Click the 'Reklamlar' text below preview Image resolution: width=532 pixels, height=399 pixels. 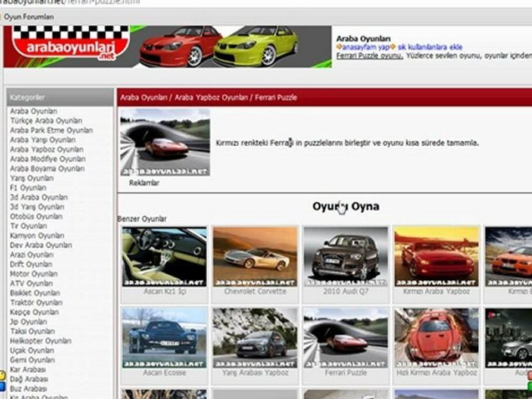tap(144, 183)
